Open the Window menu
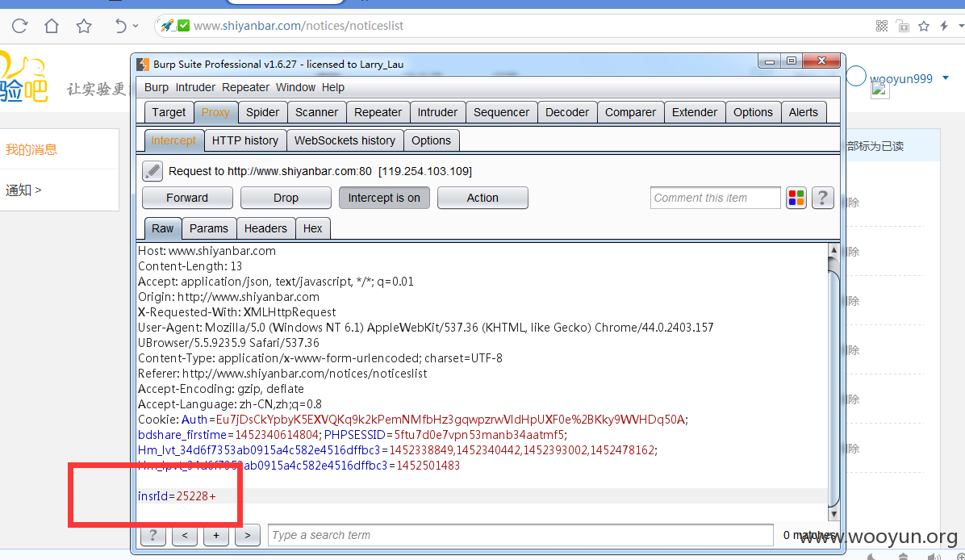Screen dimensions: 965x560 click(x=295, y=87)
